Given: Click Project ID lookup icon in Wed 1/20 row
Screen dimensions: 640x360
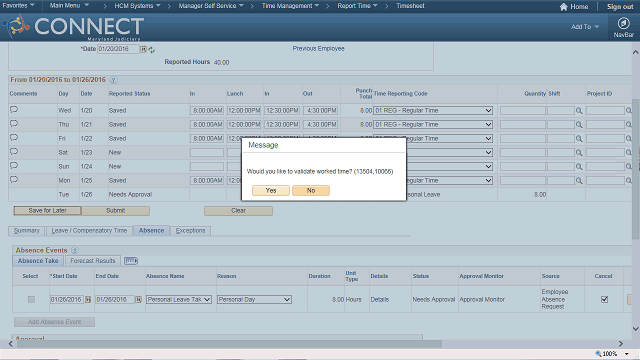Looking at the screenshot, I should click(x=629, y=111).
